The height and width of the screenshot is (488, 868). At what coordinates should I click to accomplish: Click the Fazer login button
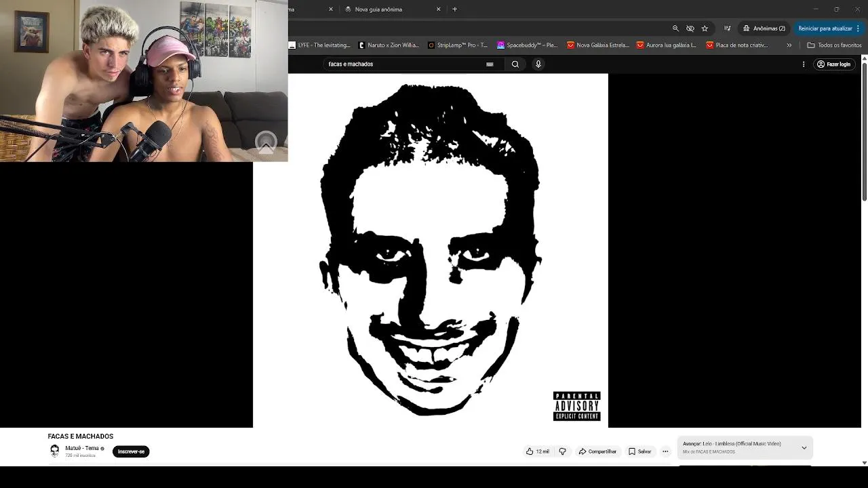point(833,64)
